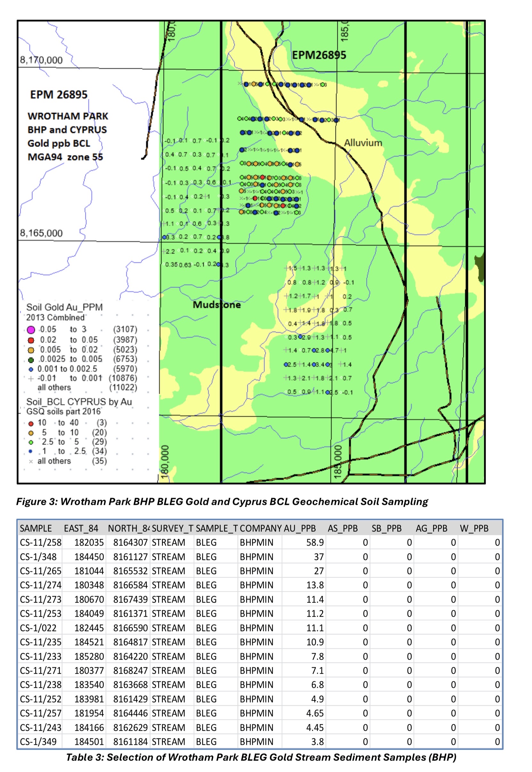Click the CS-1/349 sample cell
Screen dimensions: 532x772
point(38,742)
